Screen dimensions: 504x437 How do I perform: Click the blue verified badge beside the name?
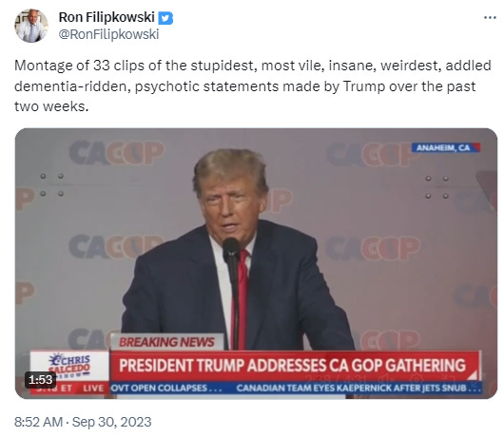[165, 18]
